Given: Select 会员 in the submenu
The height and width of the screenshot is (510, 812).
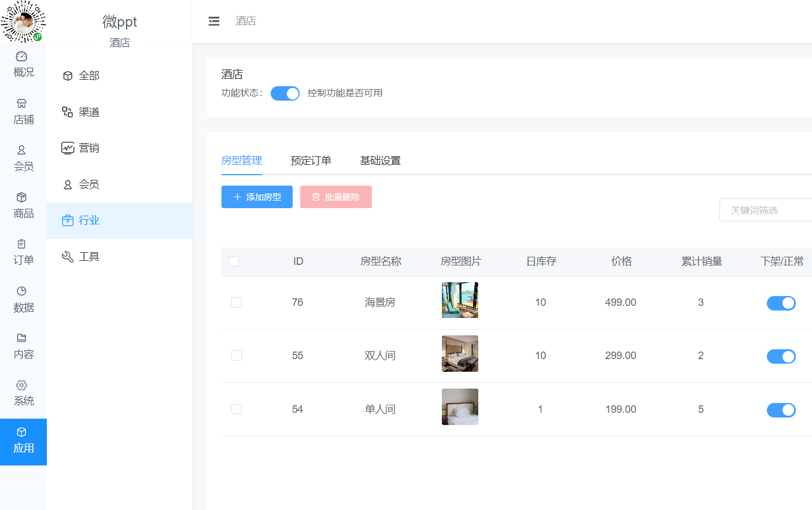Looking at the screenshot, I should tap(120, 184).
